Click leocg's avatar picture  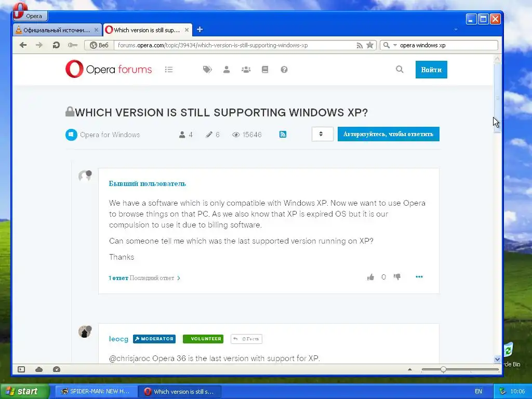coord(85,331)
